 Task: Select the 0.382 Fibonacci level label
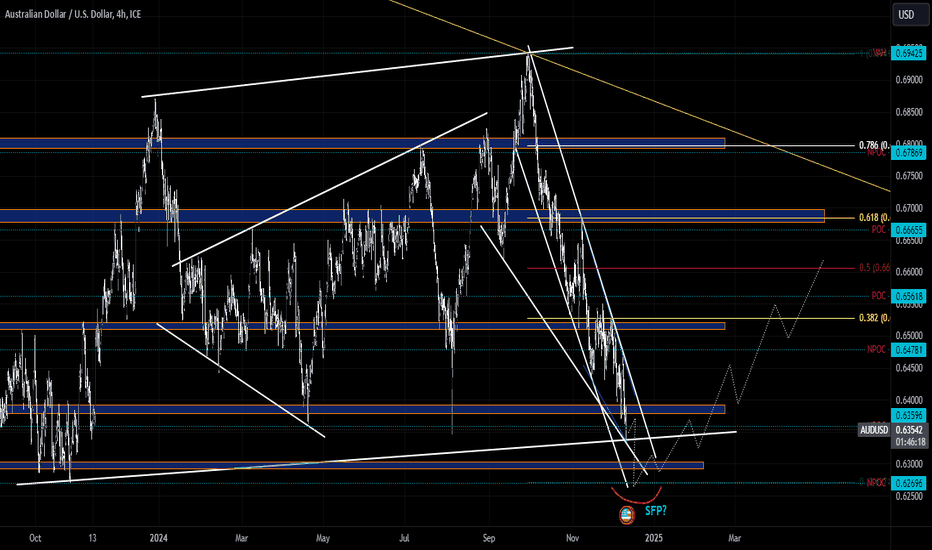[x=874, y=318]
